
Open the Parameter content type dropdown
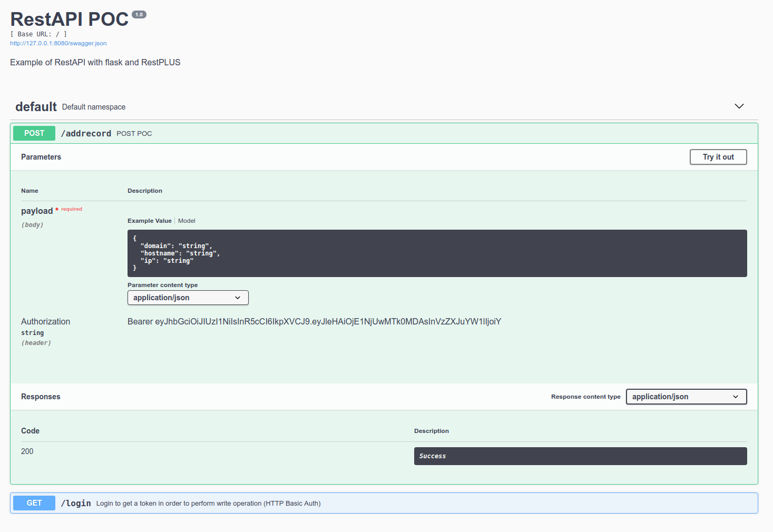coord(188,298)
